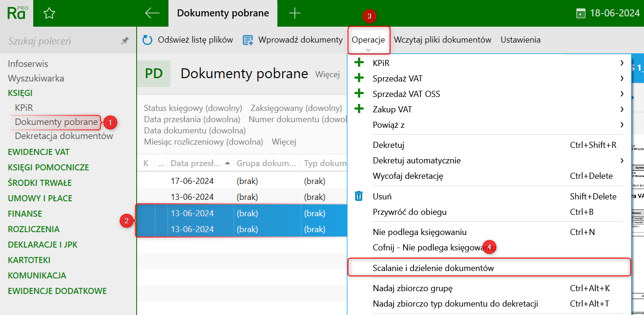Click the Wprowadź dokumenty document icon
644x315 pixels.
click(x=248, y=40)
